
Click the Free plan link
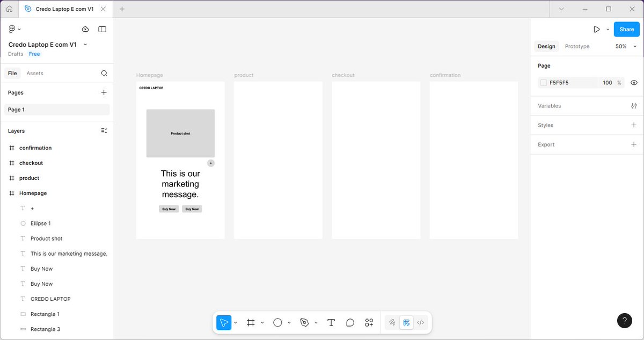[x=34, y=54]
